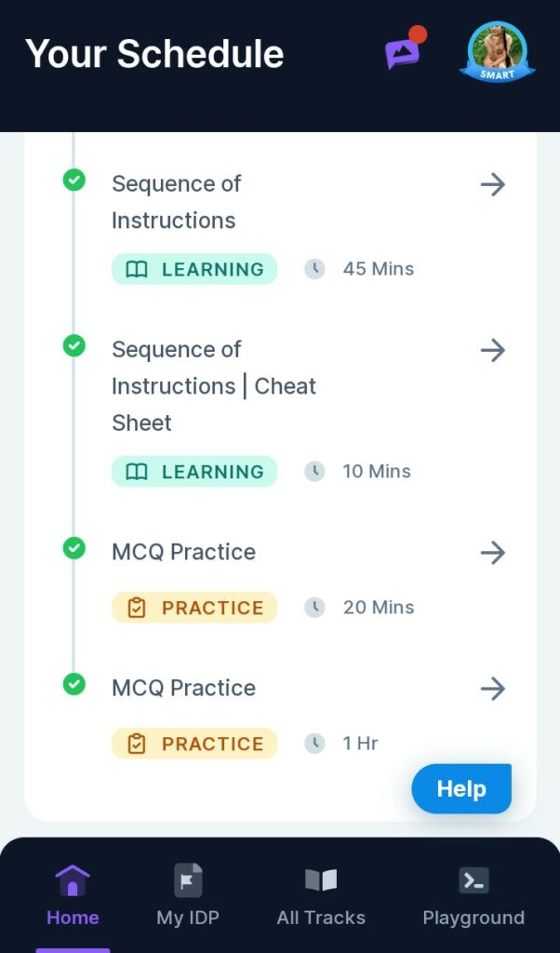
Task: Select the My IDP flag icon
Action: tap(187, 879)
